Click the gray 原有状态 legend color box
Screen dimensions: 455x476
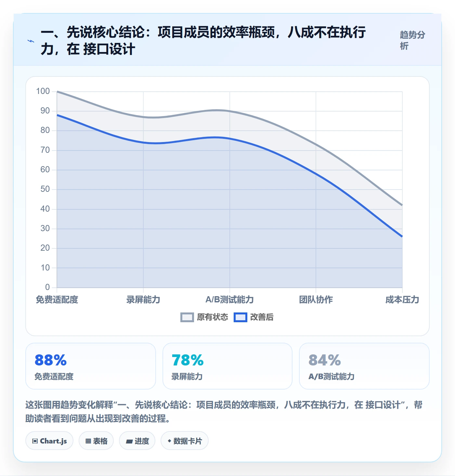coord(187,317)
